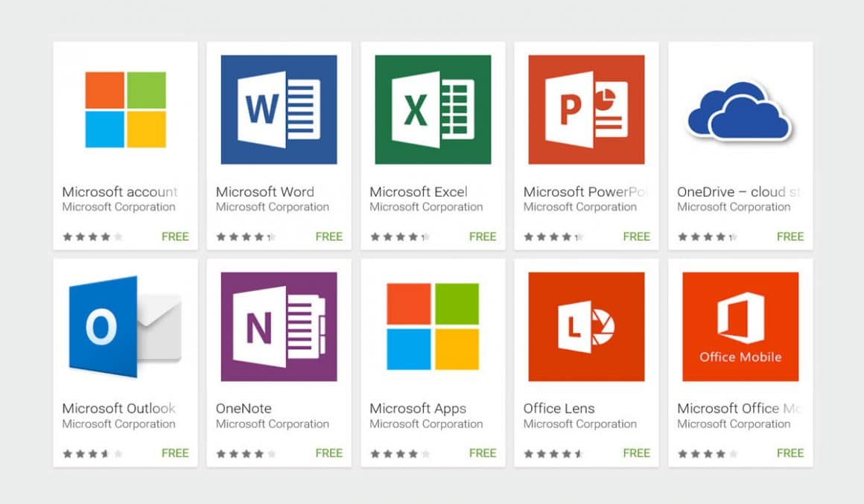Click the Microsoft account logo icon
This screenshot has height=504, width=864.
point(125,109)
